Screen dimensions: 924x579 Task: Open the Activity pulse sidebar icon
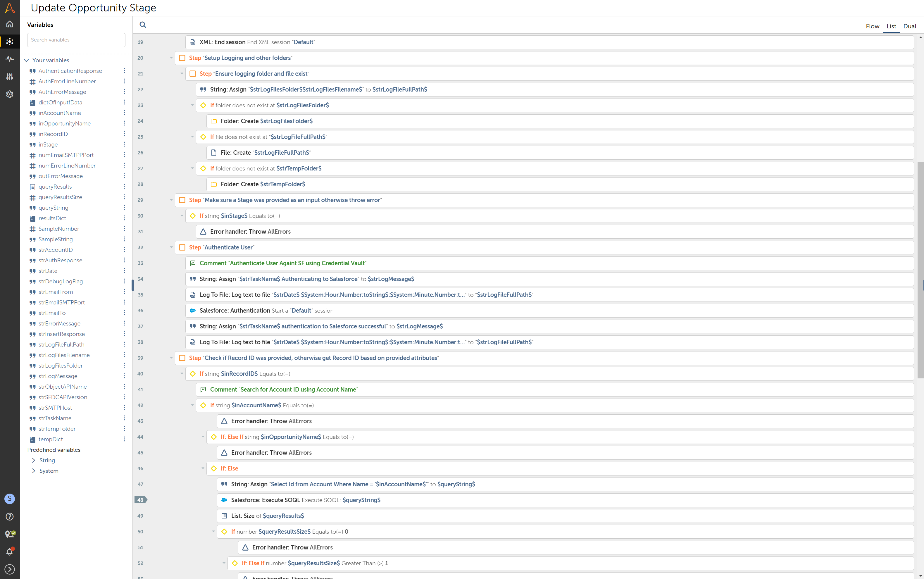(x=10, y=59)
